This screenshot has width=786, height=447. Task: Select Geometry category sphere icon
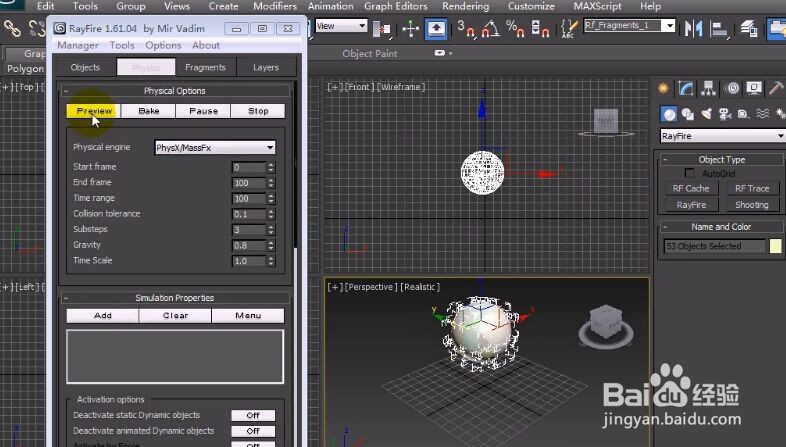pos(669,114)
